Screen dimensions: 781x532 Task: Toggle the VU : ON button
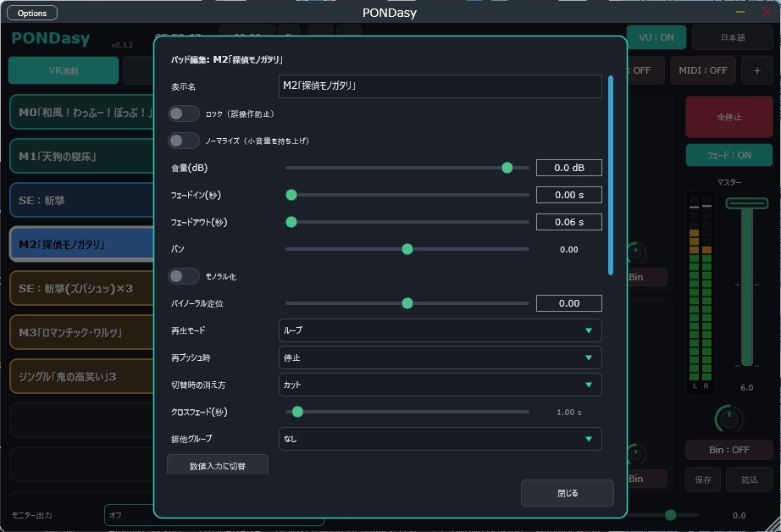pos(656,37)
